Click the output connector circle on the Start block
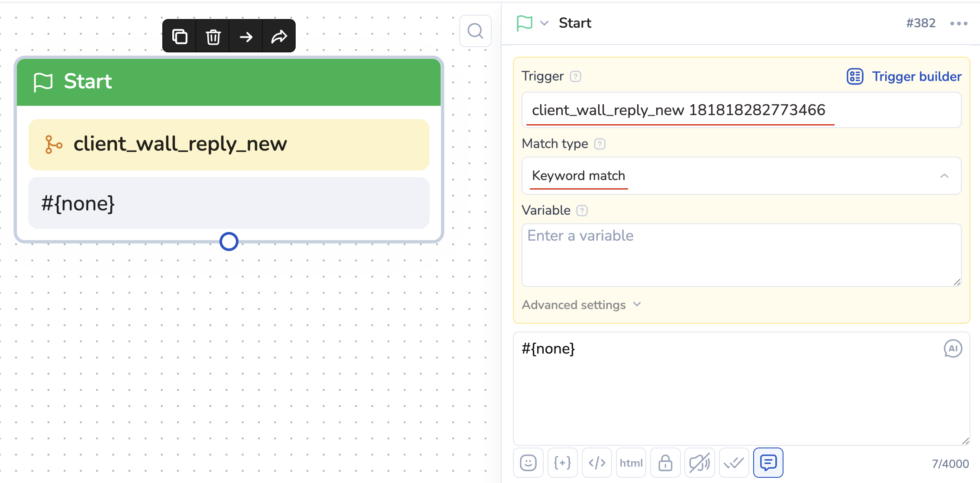Viewport: 980px width, 483px height. coord(229,241)
